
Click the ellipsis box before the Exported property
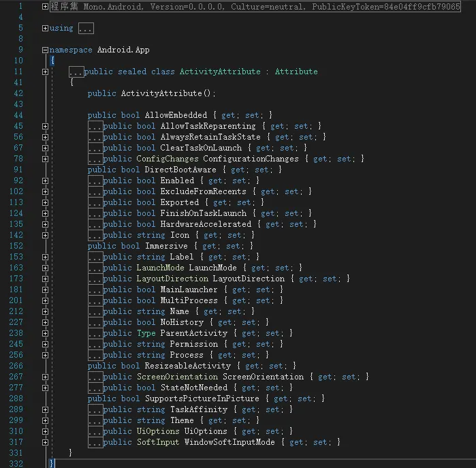click(x=95, y=202)
